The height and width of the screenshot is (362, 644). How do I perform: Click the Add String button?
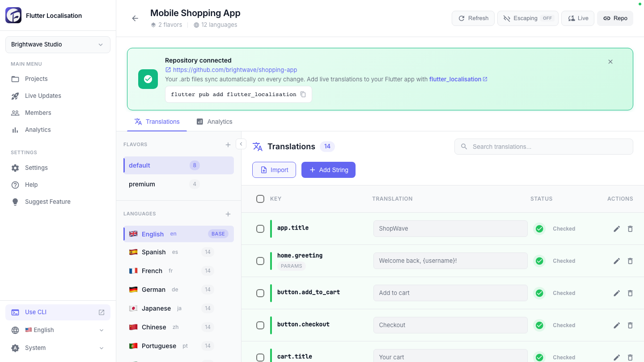click(328, 170)
